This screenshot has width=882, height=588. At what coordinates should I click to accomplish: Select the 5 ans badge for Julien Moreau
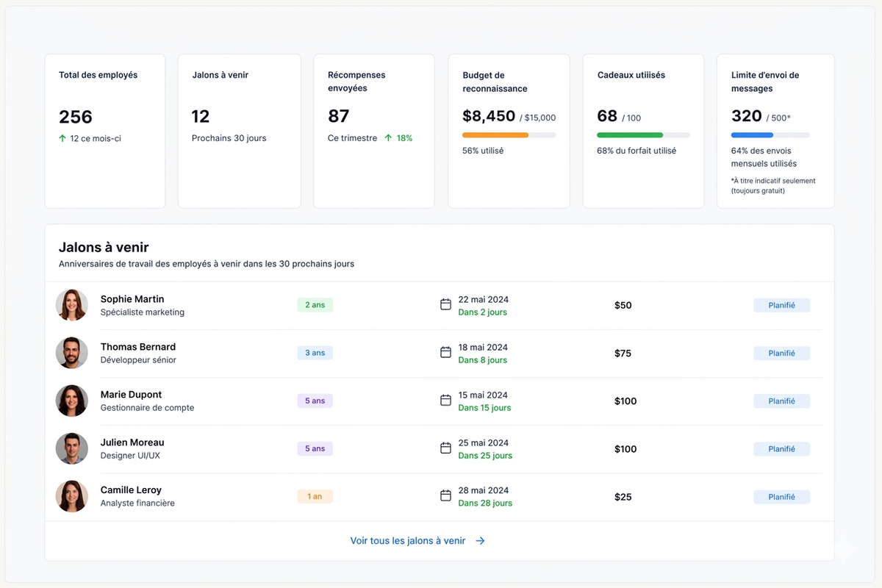pos(315,448)
